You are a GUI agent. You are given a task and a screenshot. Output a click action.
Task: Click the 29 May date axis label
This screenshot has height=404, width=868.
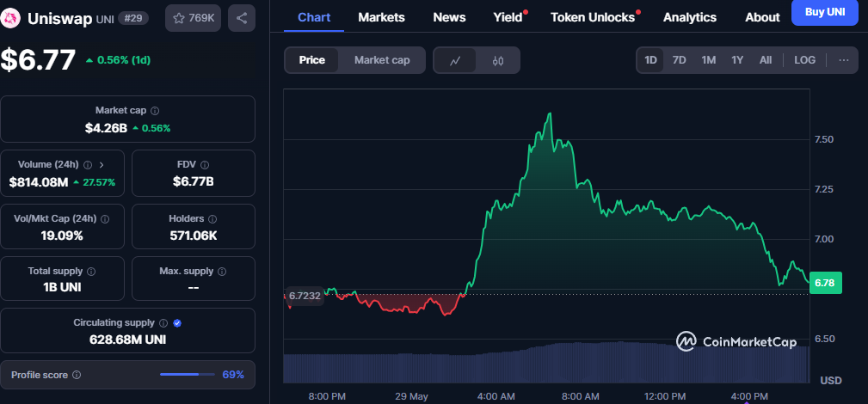point(412,397)
